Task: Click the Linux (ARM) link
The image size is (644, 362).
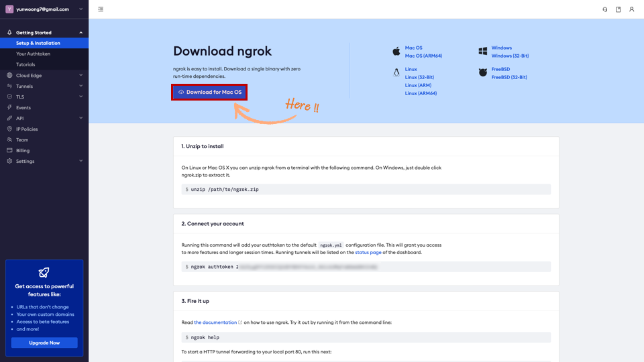Action: pos(418,85)
